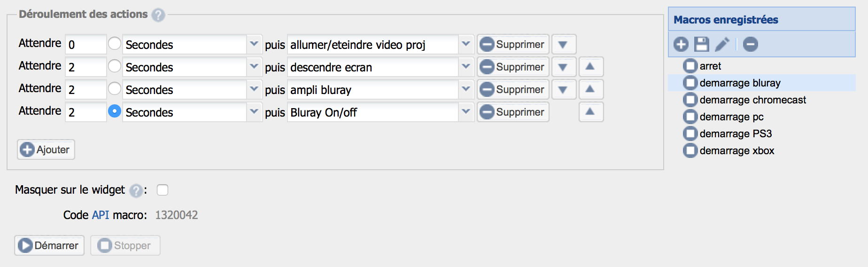This screenshot has width=868, height=267.
Task: Click the help icon beside Déroulement des actions
Action: pyautogui.click(x=158, y=15)
